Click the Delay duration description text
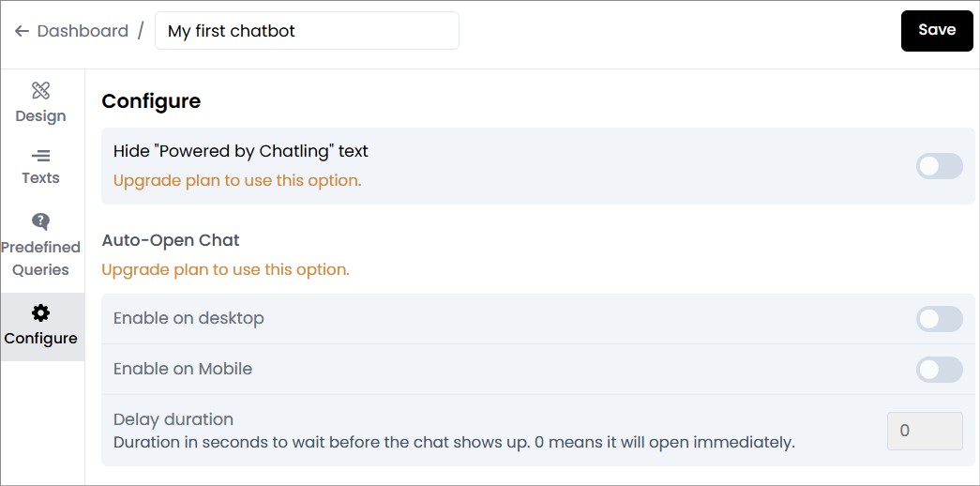Image resolution: width=980 pixels, height=486 pixels. (454, 442)
